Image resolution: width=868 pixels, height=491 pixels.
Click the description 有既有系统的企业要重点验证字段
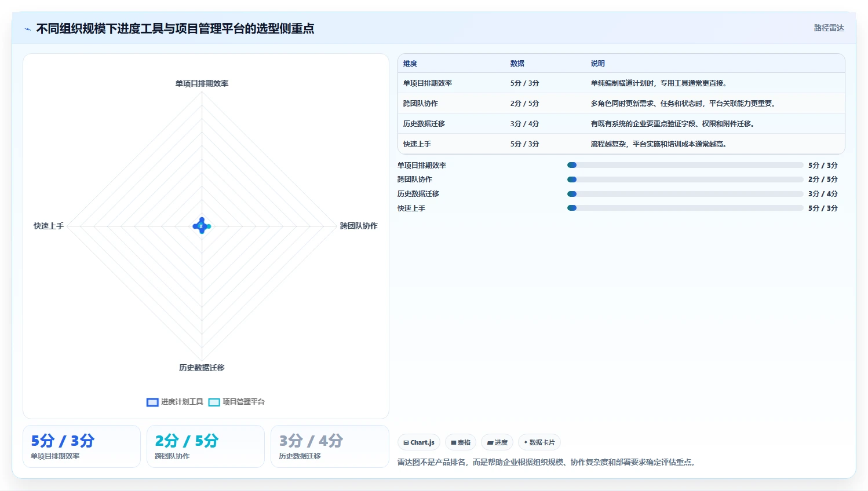pos(673,124)
